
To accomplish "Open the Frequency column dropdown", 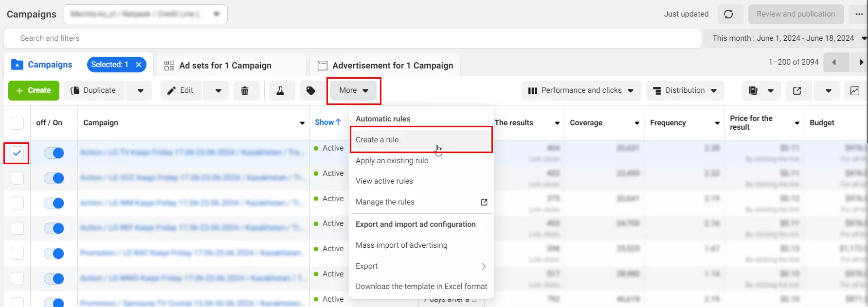I will click(717, 123).
